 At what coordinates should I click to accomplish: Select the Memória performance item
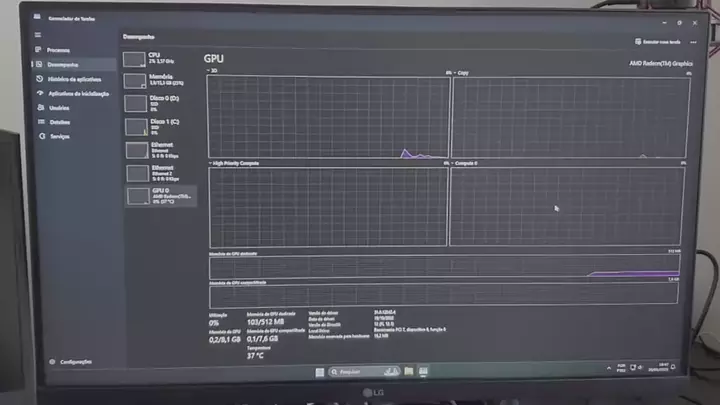click(158, 80)
